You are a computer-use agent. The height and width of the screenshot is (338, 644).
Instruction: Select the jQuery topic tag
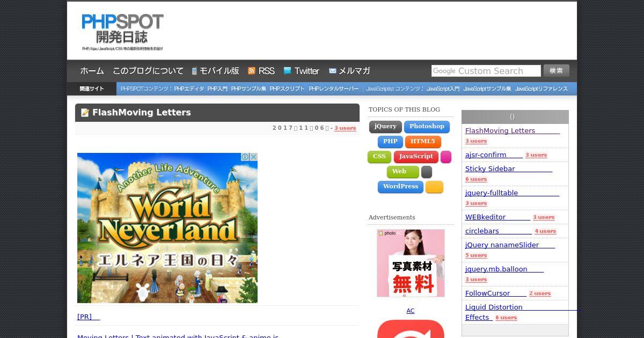385,127
